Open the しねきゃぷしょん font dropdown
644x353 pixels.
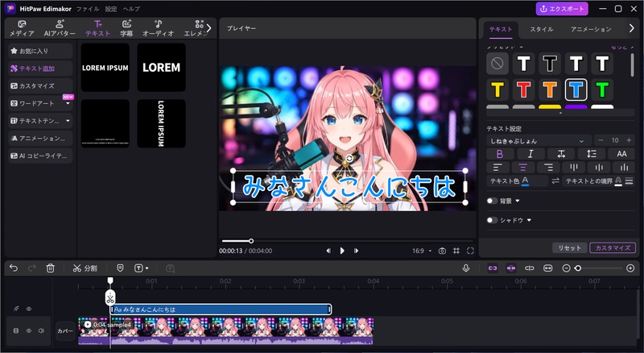pos(539,141)
